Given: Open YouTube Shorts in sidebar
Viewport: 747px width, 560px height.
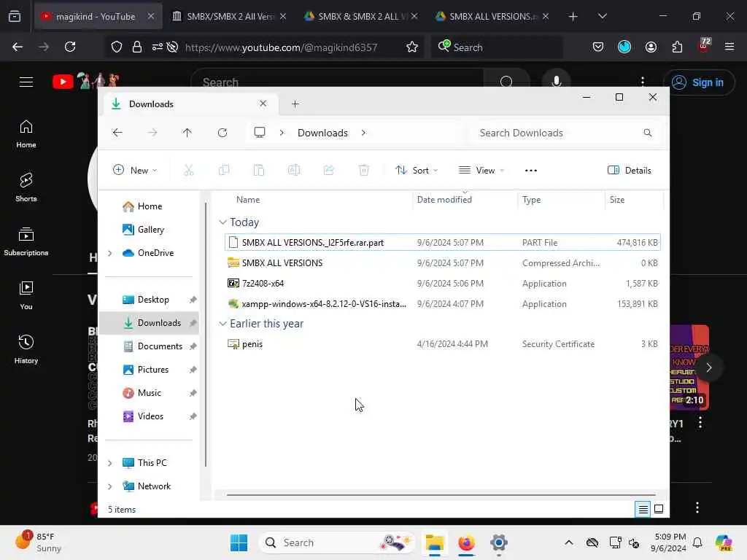Looking at the screenshot, I should pyautogui.click(x=26, y=187).
